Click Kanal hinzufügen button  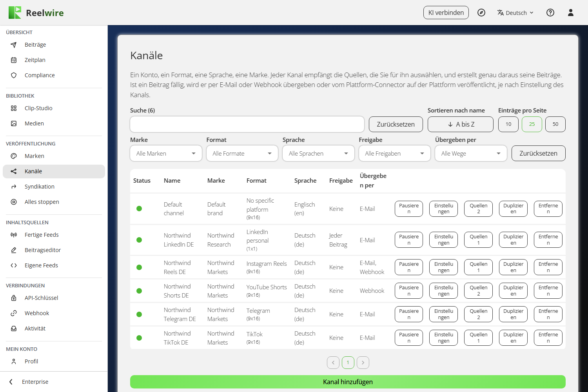[x=348, y=382]
